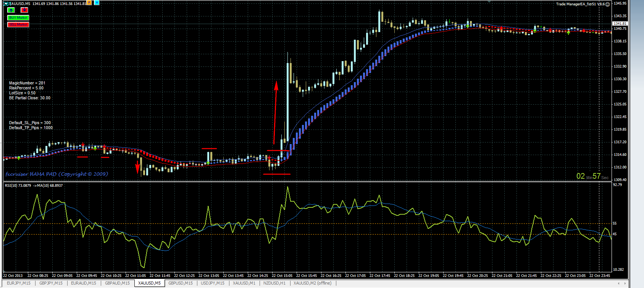Click the 10.282 RSI scale label
The image size is (644, 288).
click(618, 270)
